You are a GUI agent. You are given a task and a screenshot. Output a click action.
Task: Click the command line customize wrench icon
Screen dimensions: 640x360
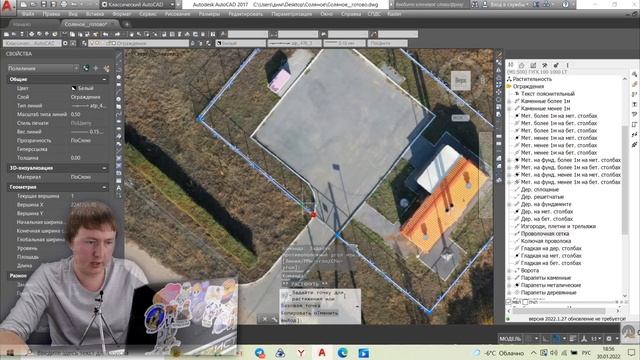coord(274,319)
